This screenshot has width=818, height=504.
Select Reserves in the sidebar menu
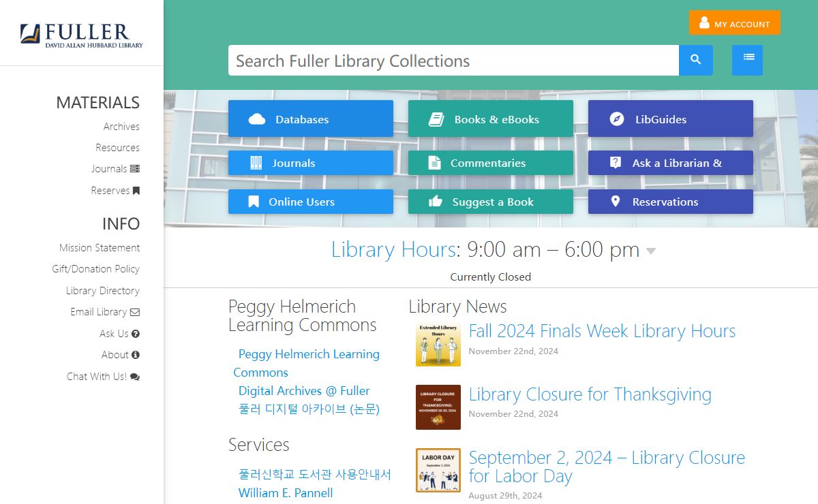115,191
